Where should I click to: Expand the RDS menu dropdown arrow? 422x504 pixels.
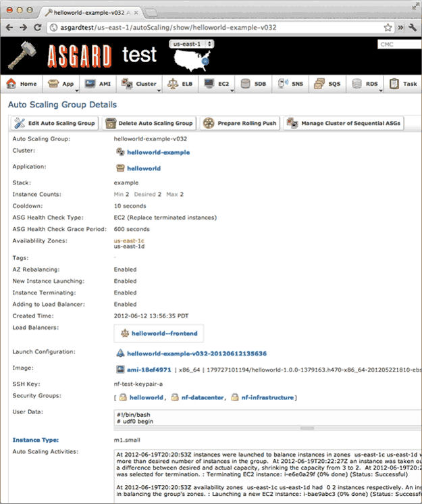tap(381, 91)
